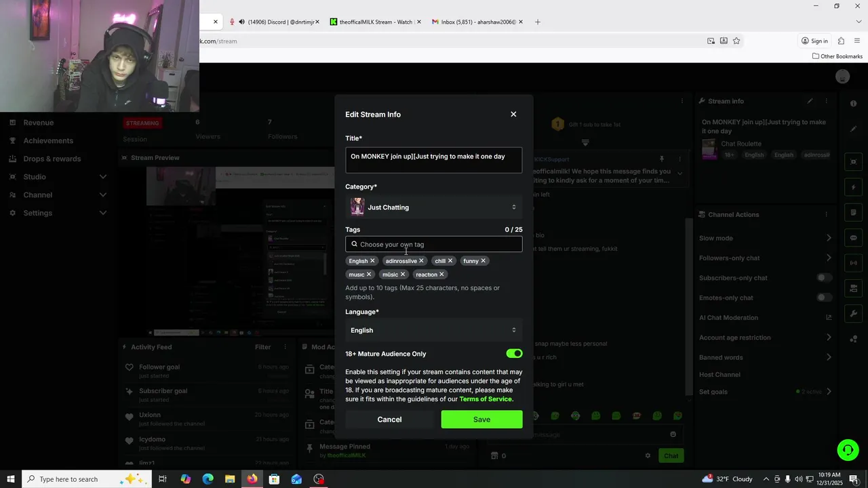
Task: Open File Explorer from the taskbar
Action: [230, 479]
